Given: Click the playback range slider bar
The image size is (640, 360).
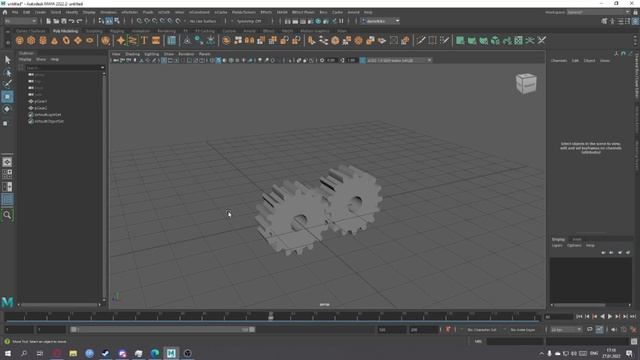Looking at the screenshot, I should coord(162,329).
